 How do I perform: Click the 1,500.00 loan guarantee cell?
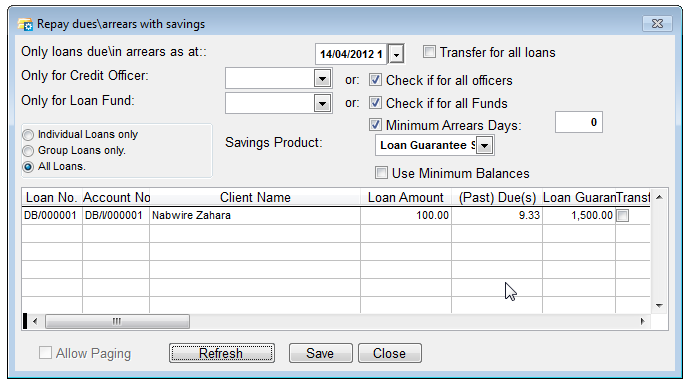coord(579,215)
